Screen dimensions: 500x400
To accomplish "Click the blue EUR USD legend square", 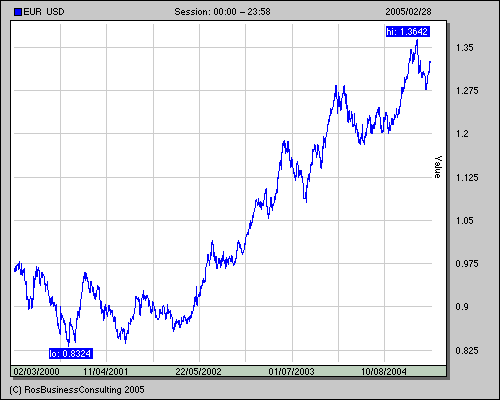I will click(18, 12).
